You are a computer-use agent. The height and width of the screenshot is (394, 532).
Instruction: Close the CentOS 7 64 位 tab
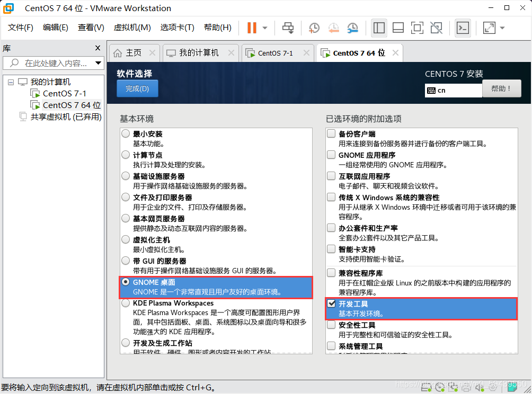coord(395,53)
